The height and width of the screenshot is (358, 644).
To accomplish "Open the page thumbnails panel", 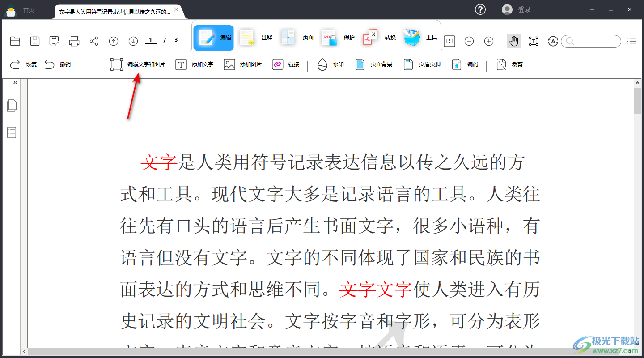I will 12,106.
